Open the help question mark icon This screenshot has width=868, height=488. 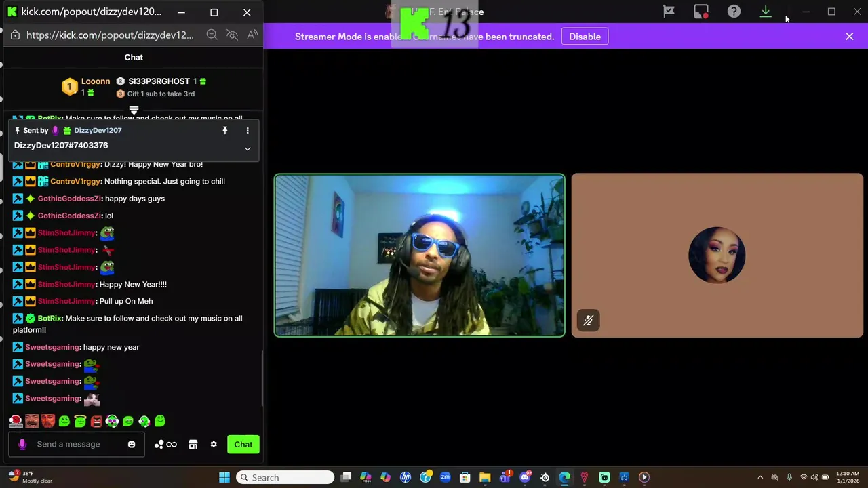click(734, 12)
